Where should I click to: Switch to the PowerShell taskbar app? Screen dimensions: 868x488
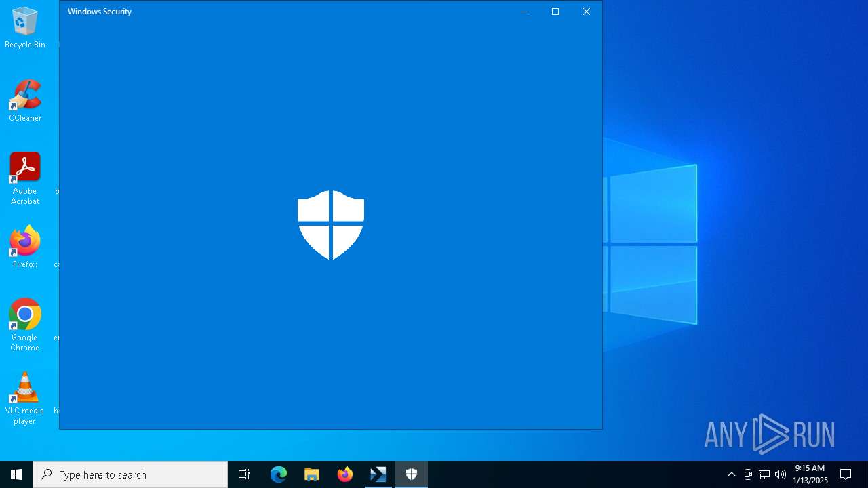[x=378, y=474]
